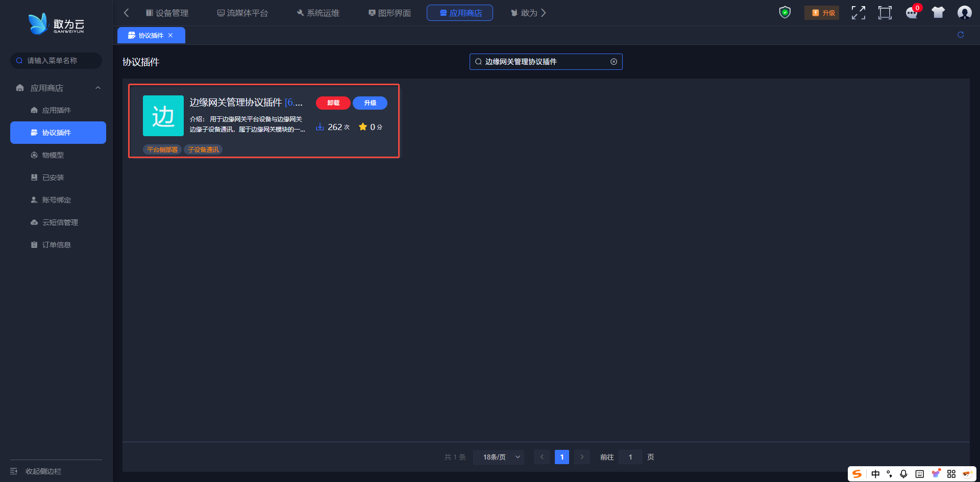
Task: Open the messages chat bubble icon
Action: point(912,13)
